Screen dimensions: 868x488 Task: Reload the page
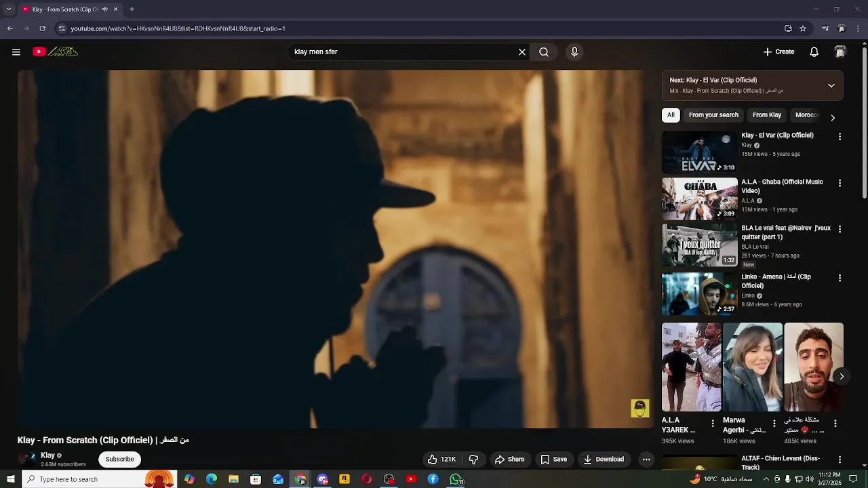[x=42, y=28]
